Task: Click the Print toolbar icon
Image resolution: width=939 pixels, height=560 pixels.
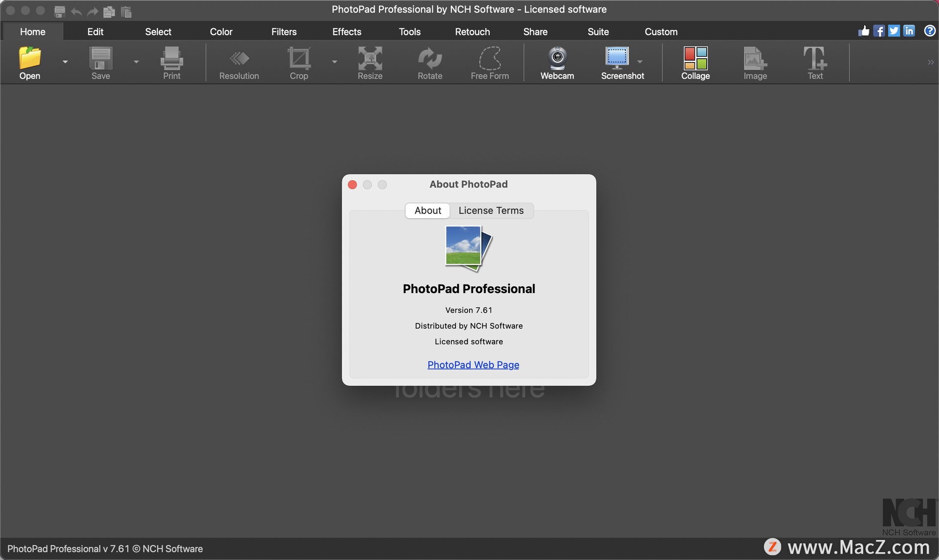Action: (x=172, y=58)
